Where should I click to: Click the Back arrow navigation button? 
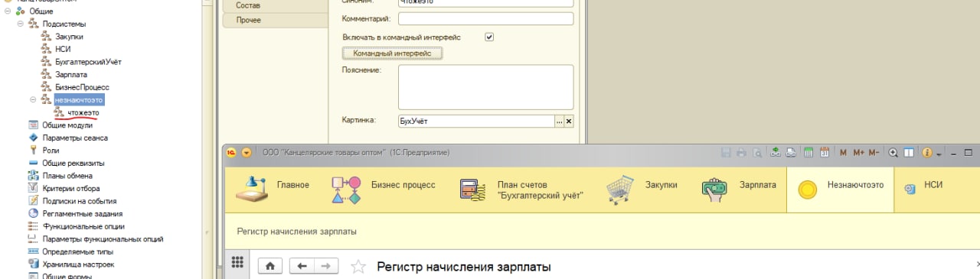[x=302, y=265]
